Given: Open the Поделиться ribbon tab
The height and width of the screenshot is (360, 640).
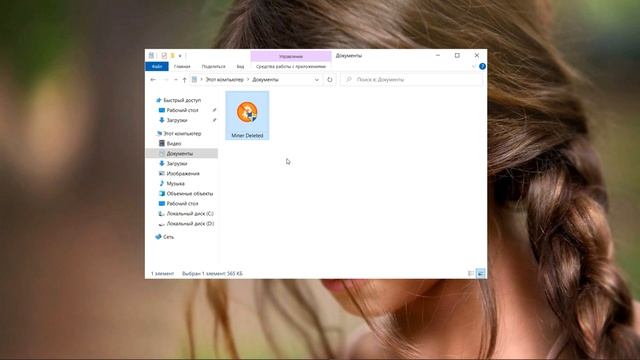Looking at the screenshot, I should point(213,67).
